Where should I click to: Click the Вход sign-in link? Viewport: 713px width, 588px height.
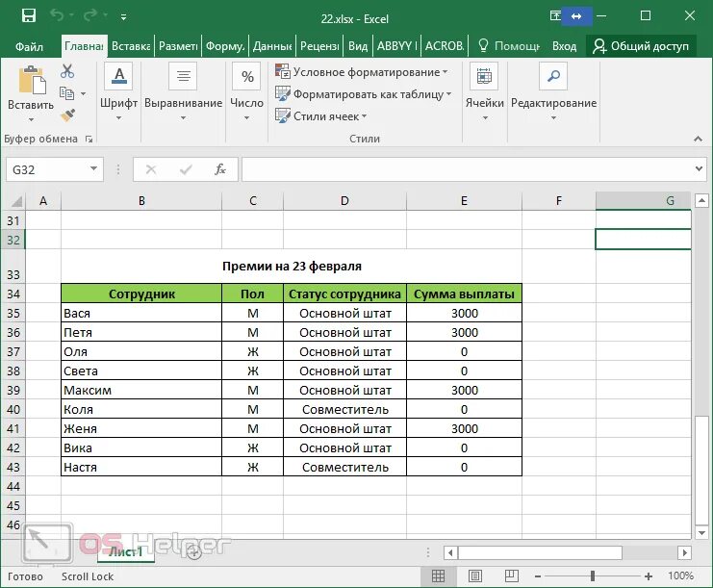click(564, 46)
